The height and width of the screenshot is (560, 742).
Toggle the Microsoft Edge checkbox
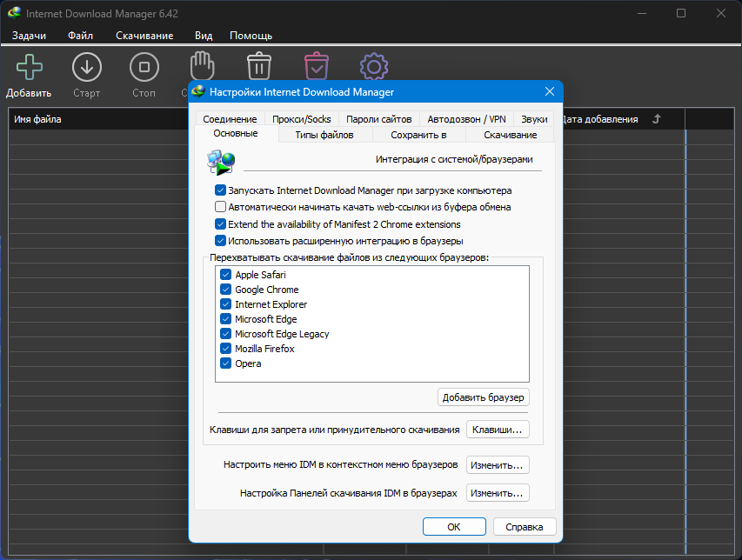tap(225, 319)
